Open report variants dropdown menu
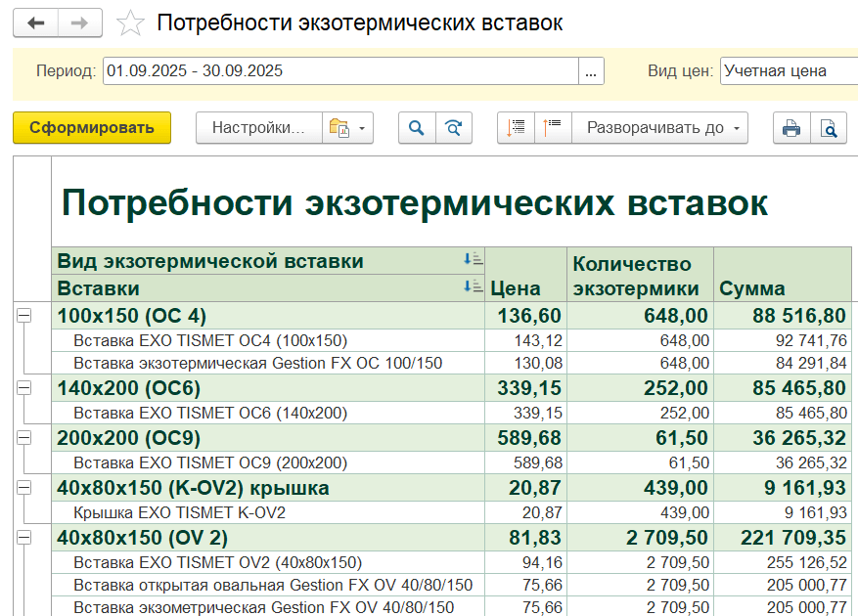The image size is (858, 616). [348, 128]
